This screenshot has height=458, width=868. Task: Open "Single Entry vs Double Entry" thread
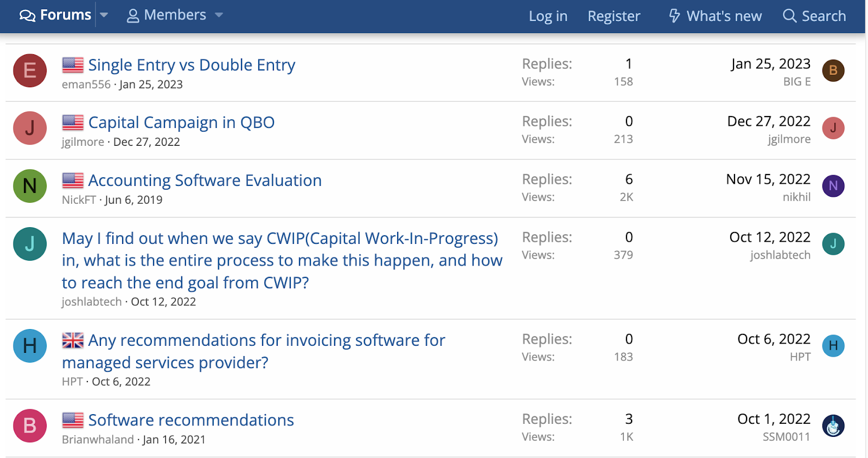coord(192,65)
